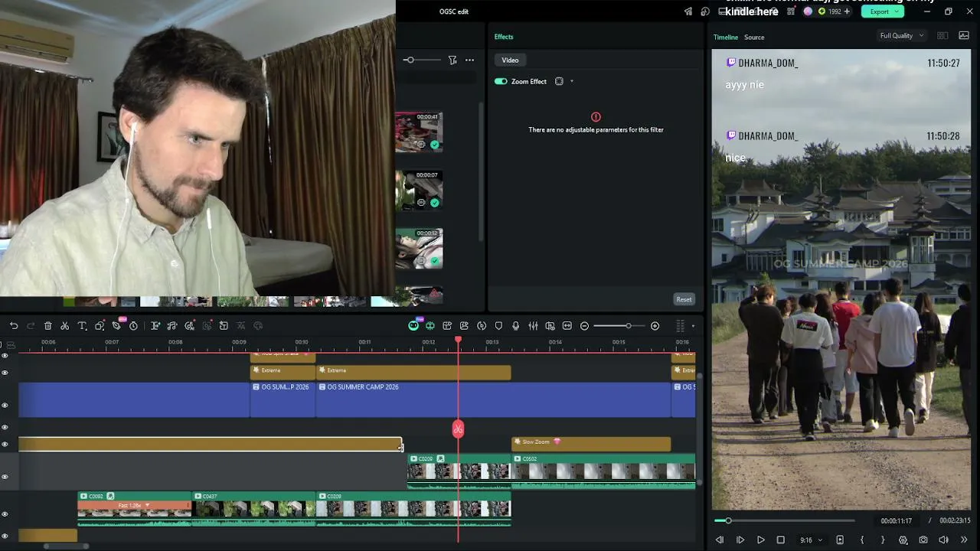Step back one frame in preview
Image resolution: width=980 pixels, height=551 pixels.
[720, 540]
